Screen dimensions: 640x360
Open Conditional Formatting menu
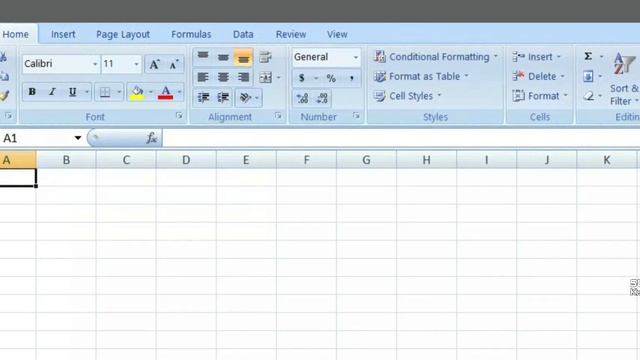point(436,57)
